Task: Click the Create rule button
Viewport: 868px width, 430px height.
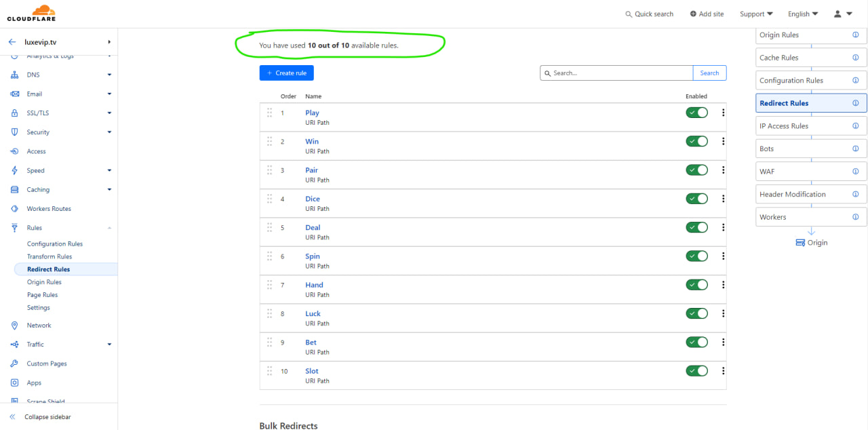Action: click(x=287, y=73)
